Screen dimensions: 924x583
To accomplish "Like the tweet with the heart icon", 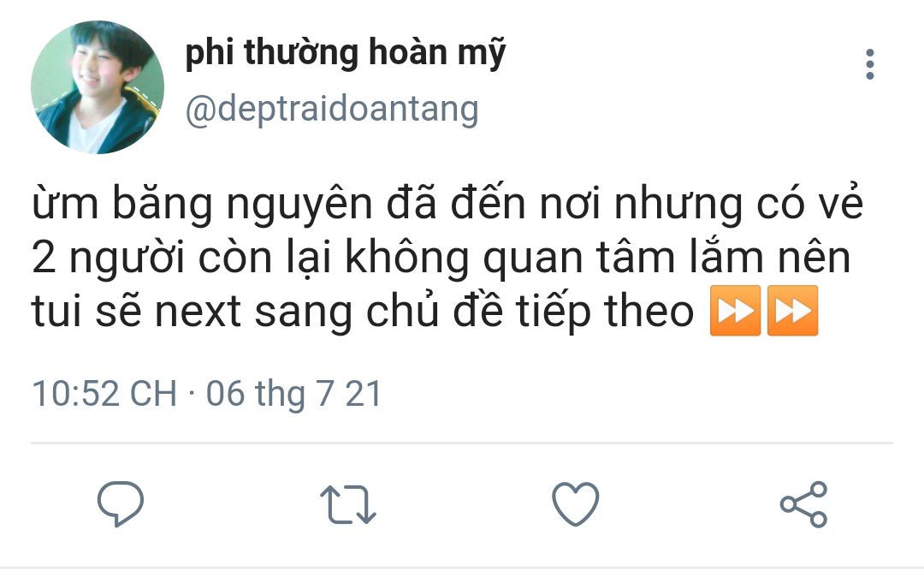I will pos(575,504).
